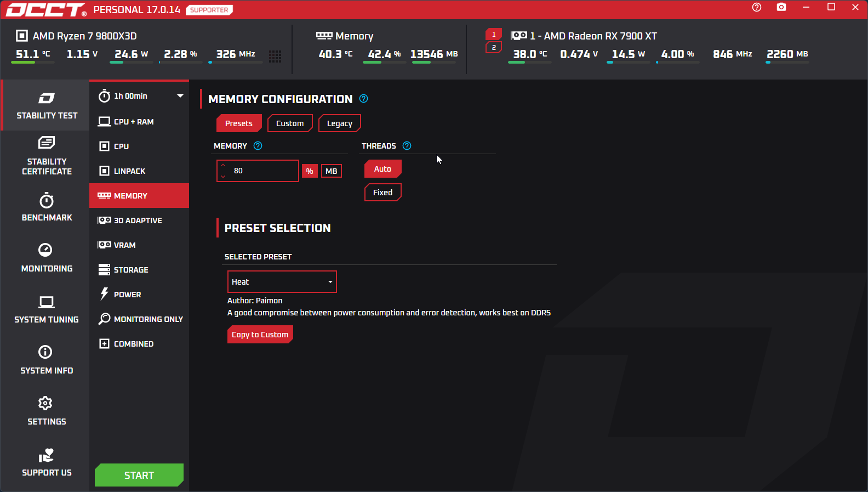
Task: Set threads mode to Fixed
Action: tap(382, 193)
